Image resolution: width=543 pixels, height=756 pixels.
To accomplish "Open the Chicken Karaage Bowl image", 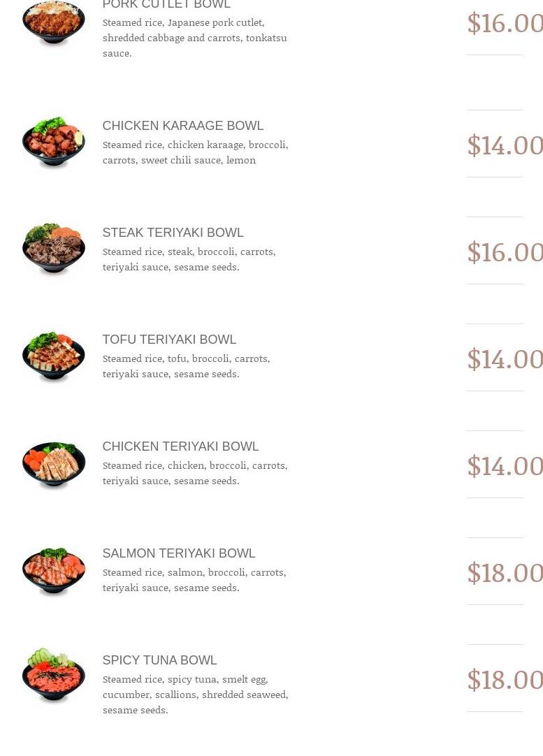I will click(53, 143).
